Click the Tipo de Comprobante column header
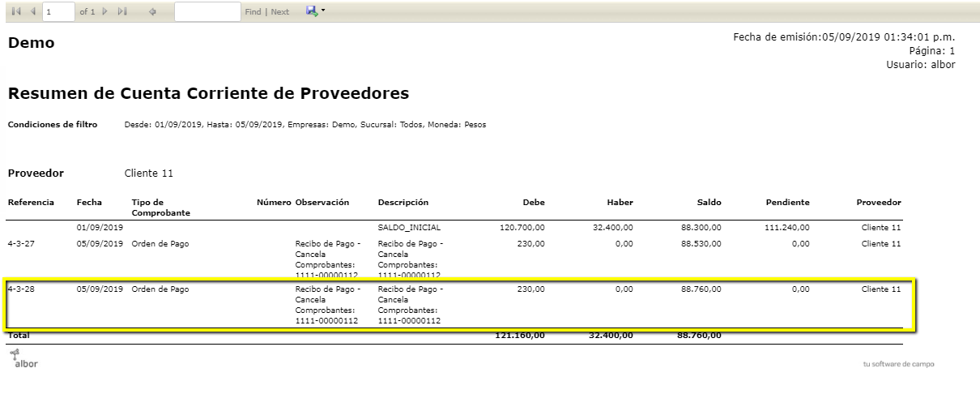 (x=160, y=207)
